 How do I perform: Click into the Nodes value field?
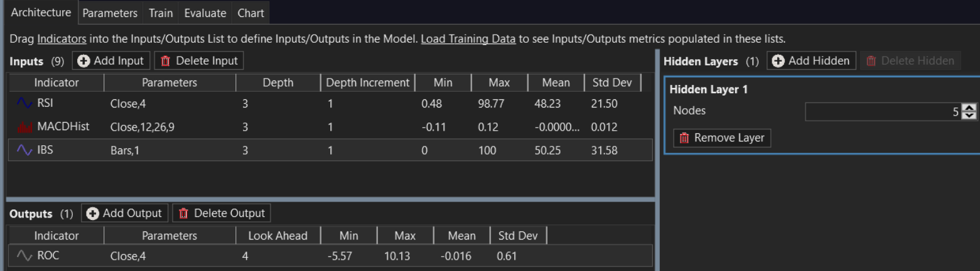[x=883, y=112]
